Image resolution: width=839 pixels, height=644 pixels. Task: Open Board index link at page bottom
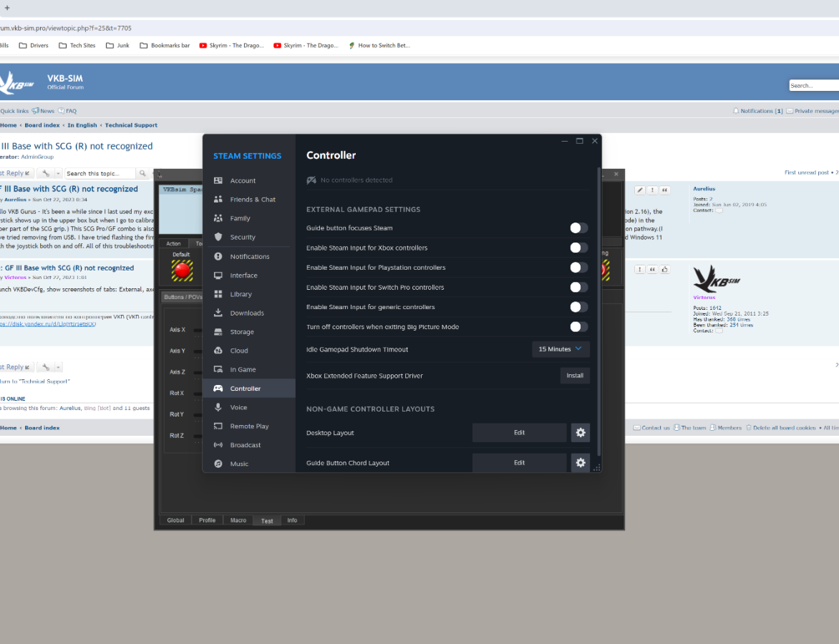point(42,428)
